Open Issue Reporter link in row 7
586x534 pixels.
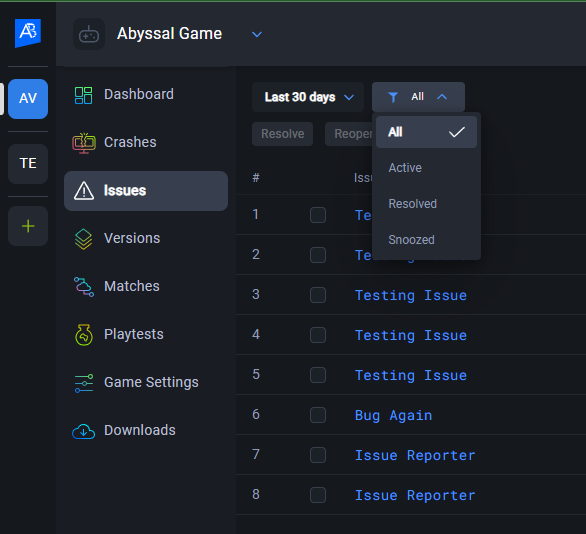415,456
